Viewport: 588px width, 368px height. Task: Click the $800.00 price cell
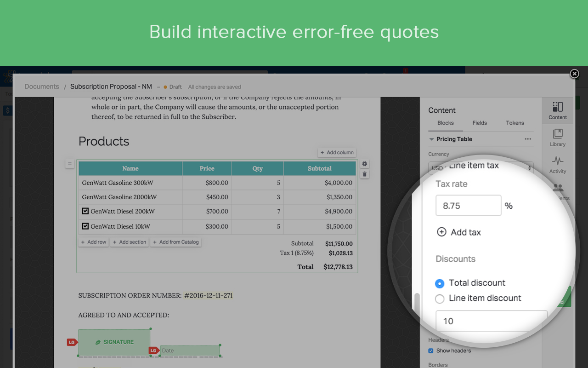pos(207,183)
